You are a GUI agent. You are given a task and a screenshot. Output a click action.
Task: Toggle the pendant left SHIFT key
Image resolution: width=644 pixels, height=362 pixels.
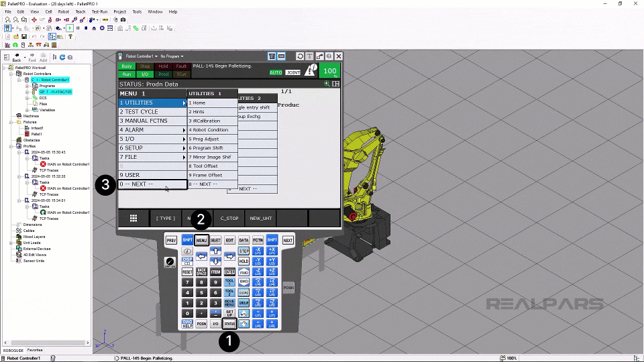(187, 240)
